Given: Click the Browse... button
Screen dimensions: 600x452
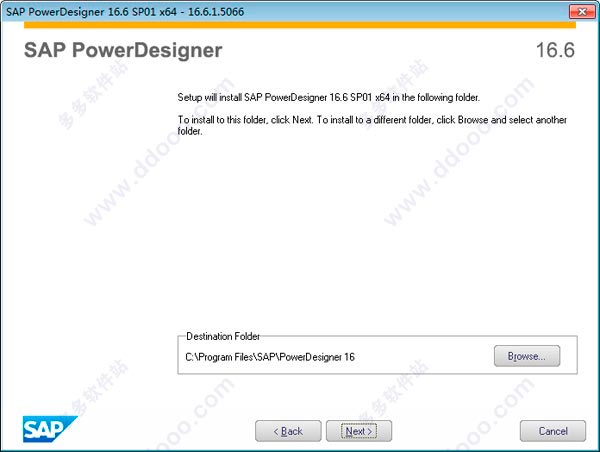Looking at the screenshot, I should pos(527,356).
